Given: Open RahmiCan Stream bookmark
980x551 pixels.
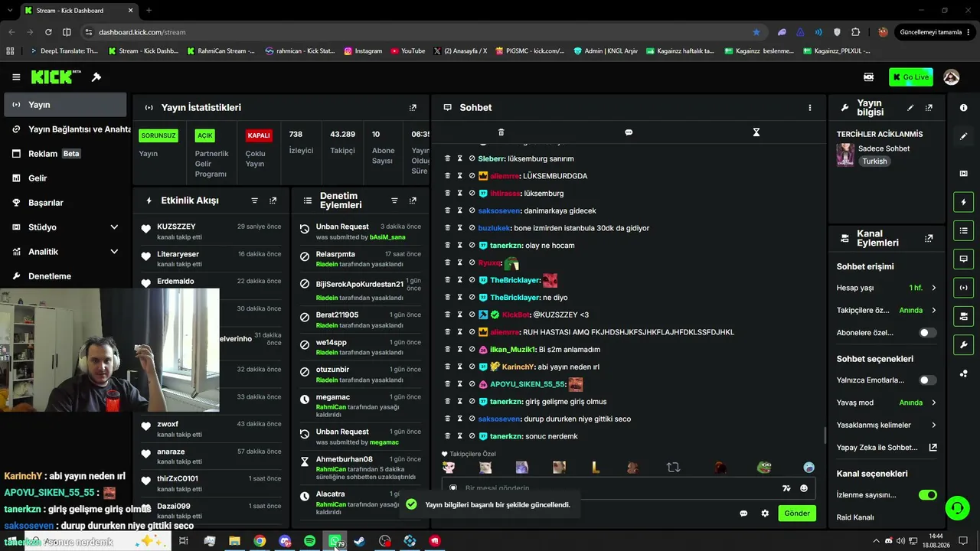Looking at the screenshot, I should point(220,51).
